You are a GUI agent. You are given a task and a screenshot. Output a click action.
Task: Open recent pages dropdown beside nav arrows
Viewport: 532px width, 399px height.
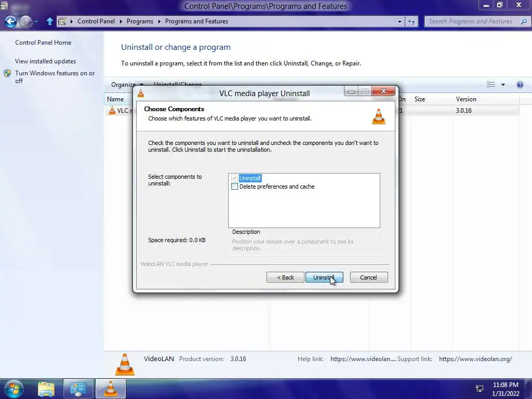coord(36,21)
